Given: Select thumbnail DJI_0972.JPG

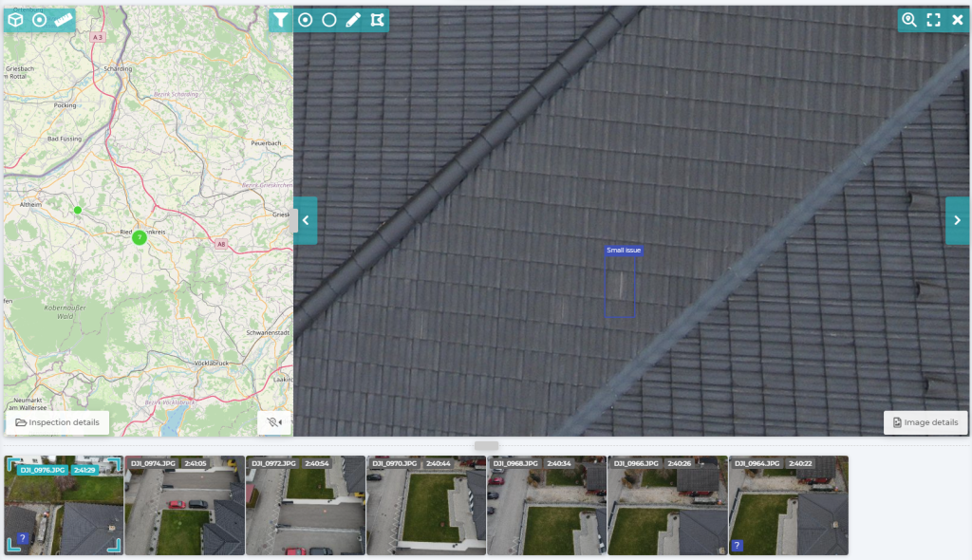Looking at the screenshot, I should (x=306, y=506).
